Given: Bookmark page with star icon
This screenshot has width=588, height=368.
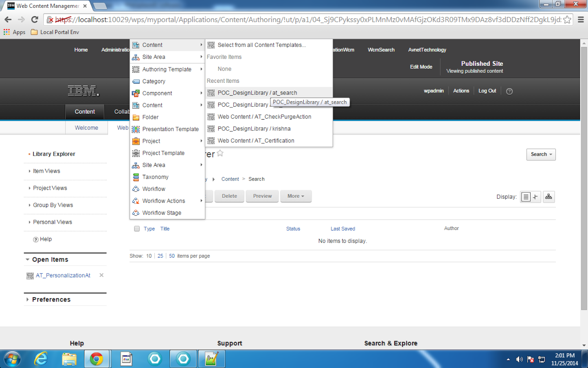Looking at the screenshot, I should tap(567, 20).
